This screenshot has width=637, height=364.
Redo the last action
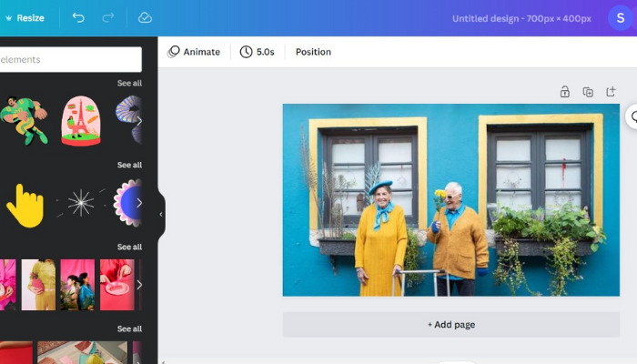108,17
